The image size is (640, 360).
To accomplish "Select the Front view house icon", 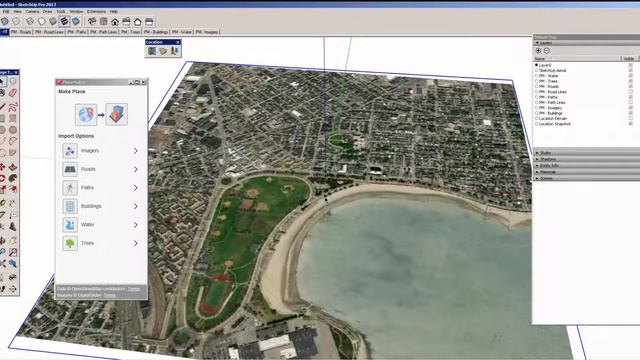I will coord(115,22).
